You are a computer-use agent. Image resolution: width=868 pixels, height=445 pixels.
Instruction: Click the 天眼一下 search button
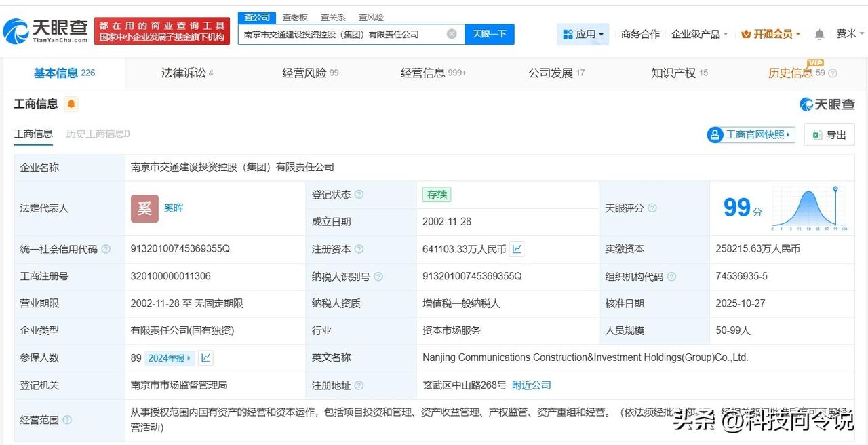pyautogui.click(x=490, y=34)
